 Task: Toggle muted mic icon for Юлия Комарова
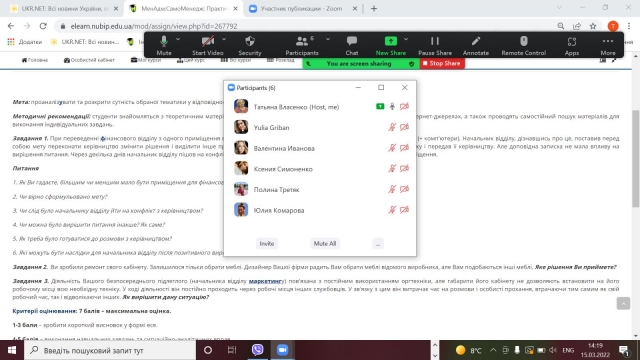tap(392, 210)
